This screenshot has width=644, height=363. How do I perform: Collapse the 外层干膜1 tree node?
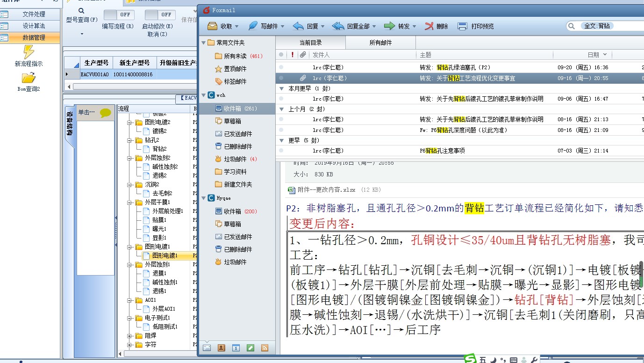pyautogui.click(x=129, y=203)
